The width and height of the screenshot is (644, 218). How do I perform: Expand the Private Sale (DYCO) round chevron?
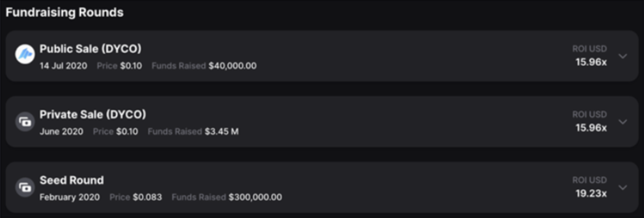(623, 122)
